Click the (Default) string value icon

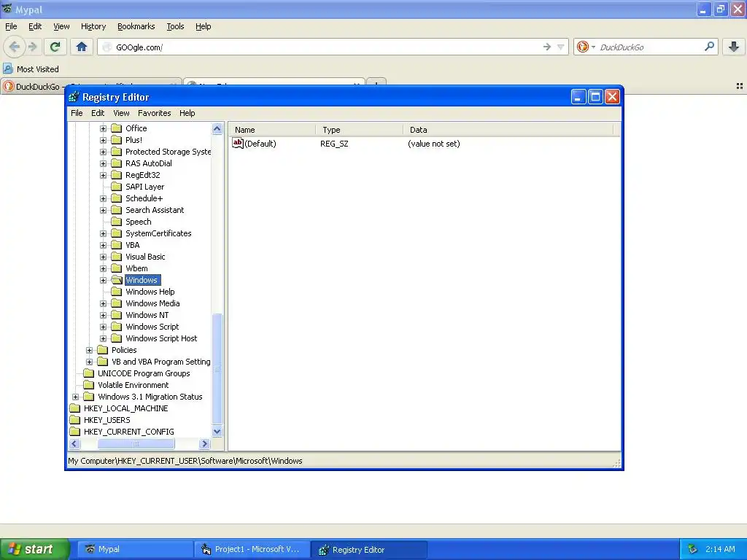click(x=238, y=144)
